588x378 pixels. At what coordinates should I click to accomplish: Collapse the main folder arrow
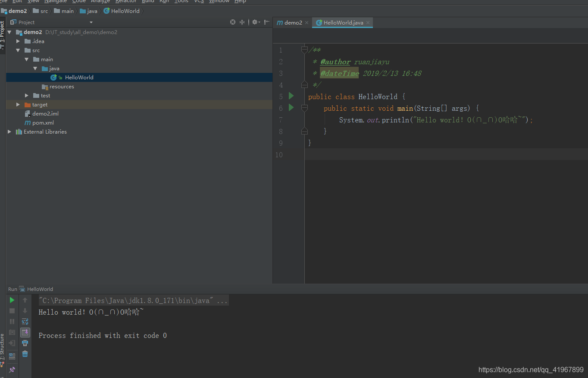coord(27,59)
